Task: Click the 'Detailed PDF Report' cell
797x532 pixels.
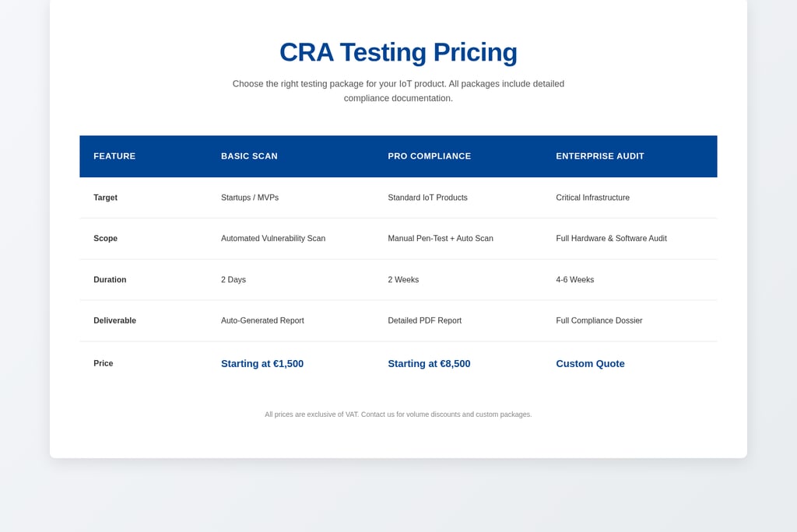Action: [424, 320]
